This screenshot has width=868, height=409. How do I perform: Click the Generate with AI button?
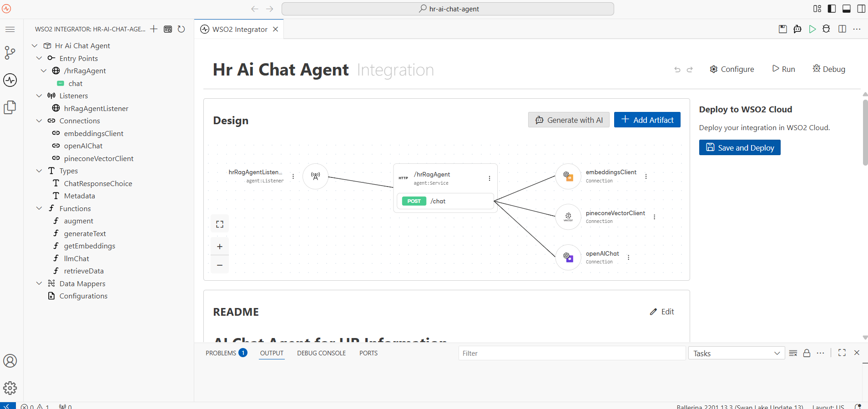569,120
